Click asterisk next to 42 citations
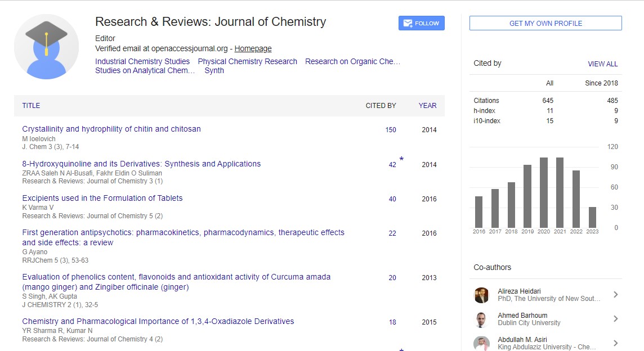644x351 pixels. pyautogui.click(x=401, y=160)
